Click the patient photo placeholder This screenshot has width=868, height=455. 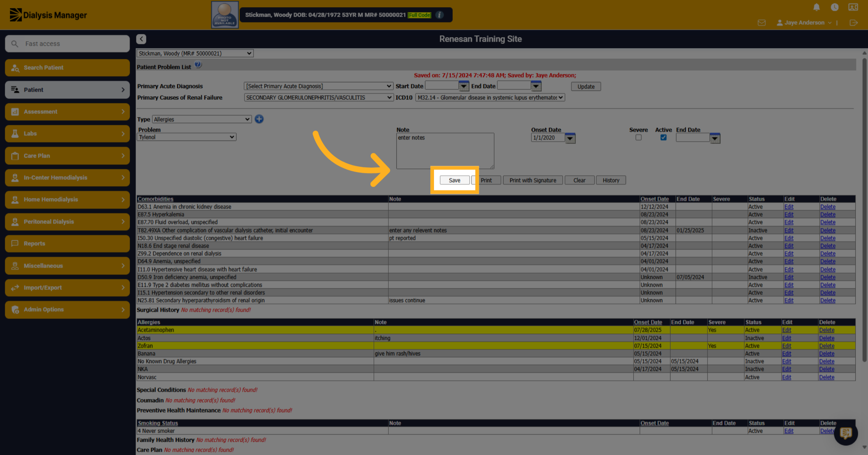[x=225, y=15]
